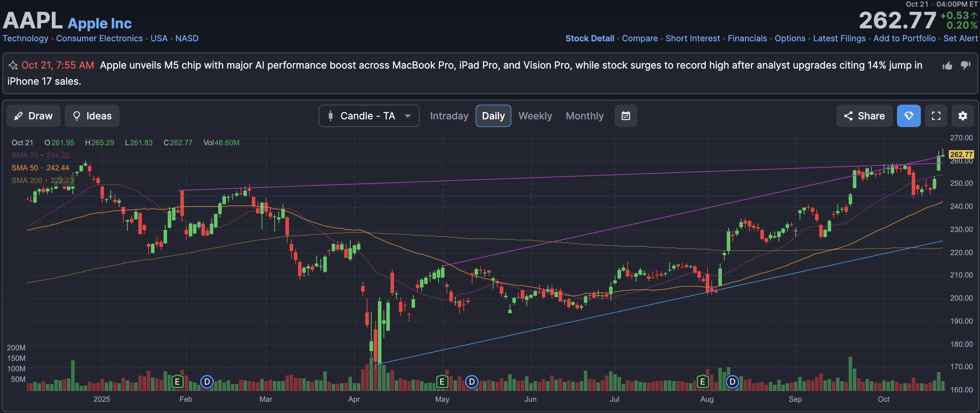Switch to Weekly timeframe
This screenshot has height=413, width=980.
(x=535, y=116)
